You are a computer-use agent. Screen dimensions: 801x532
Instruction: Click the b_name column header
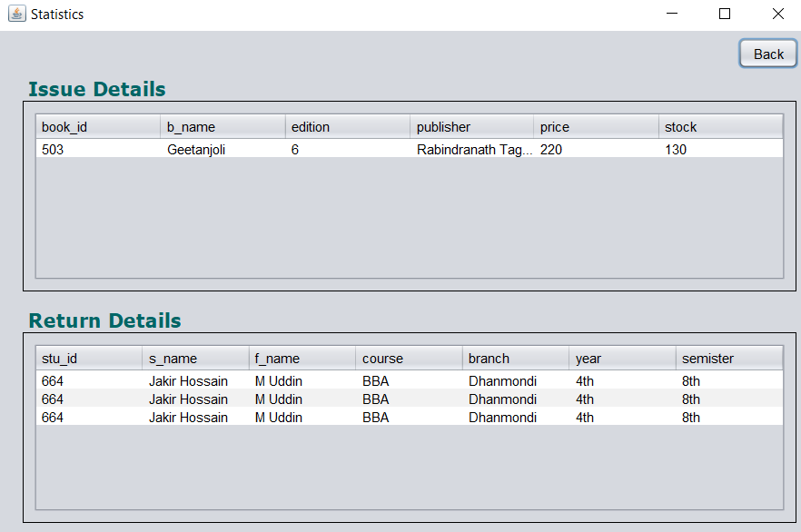(x=223, y=126)
